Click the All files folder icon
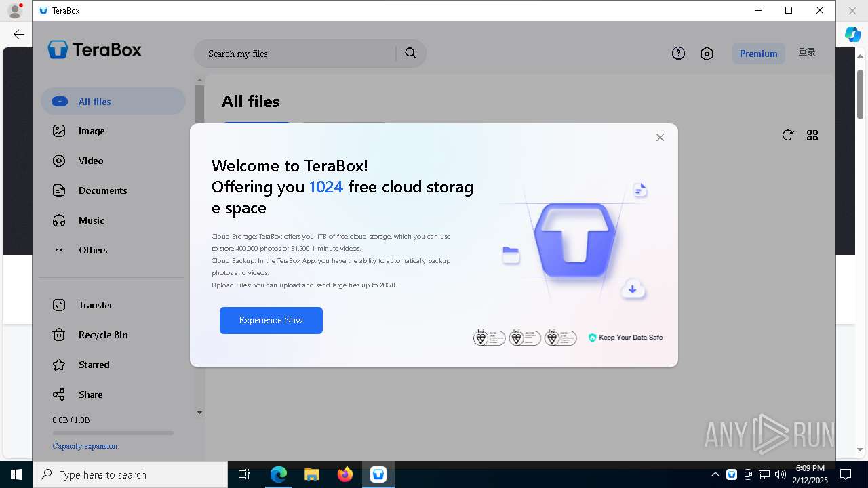Screen dimensions: 868x488 [60, 102]
